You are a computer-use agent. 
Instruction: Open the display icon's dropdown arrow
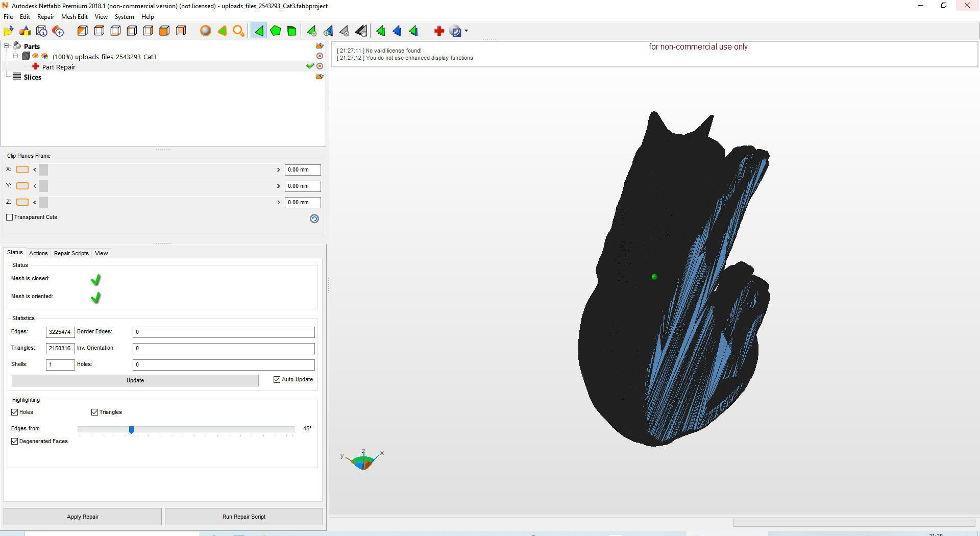pyautogui.click(x=466, y=31)
